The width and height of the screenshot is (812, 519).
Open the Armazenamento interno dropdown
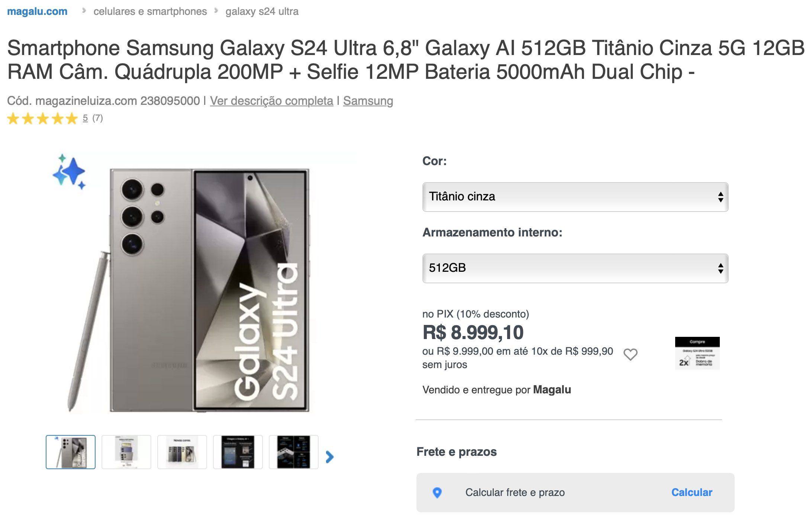(575, 268)
